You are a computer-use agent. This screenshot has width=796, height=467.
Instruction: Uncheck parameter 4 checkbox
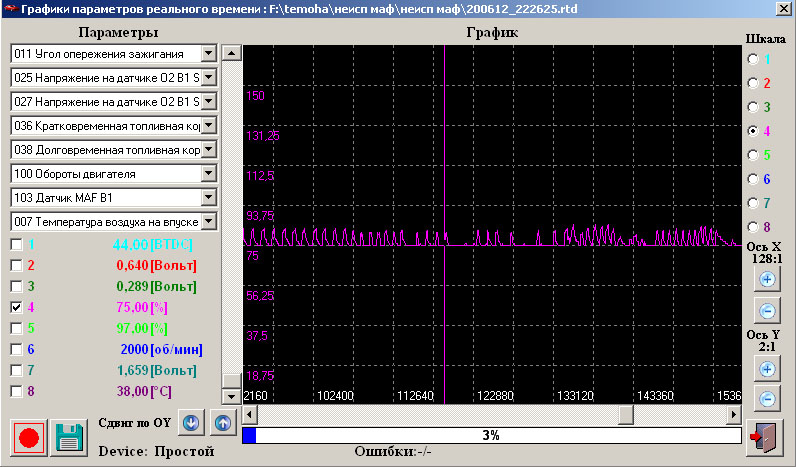(x=16, y=307)
